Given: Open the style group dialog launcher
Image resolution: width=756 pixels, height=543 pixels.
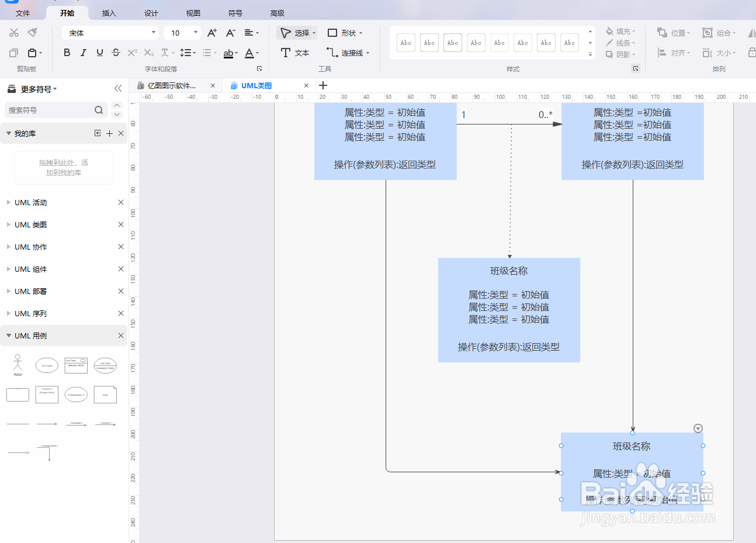Looking at the screenshot, I should [x=636, y=68].
